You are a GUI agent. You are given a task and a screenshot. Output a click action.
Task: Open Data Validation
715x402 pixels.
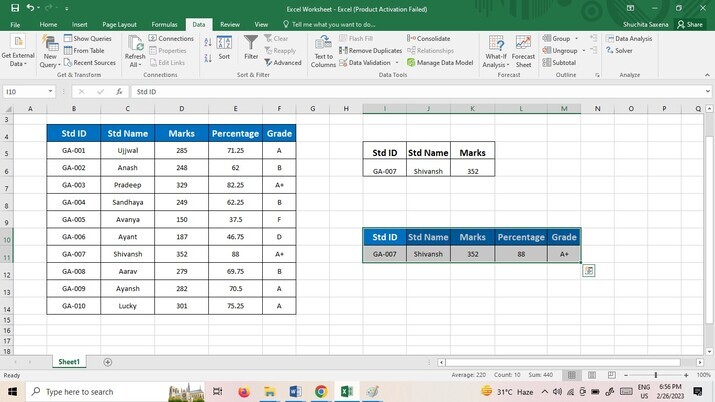tap(365, 62)
